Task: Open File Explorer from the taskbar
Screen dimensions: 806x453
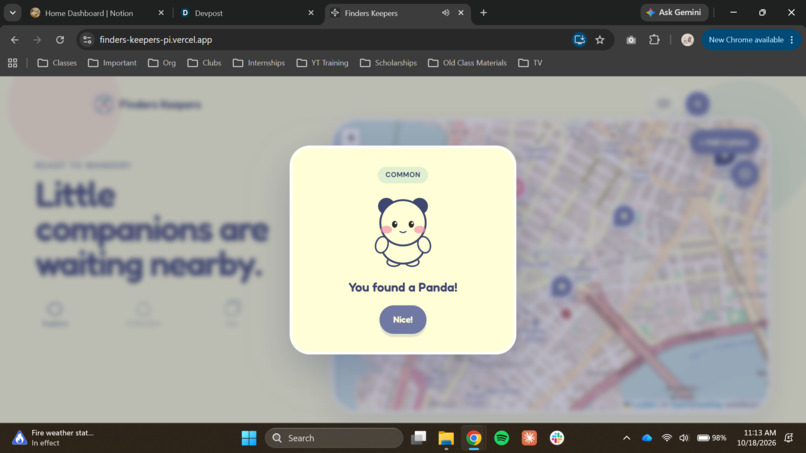Action: (x=446, y=438)
